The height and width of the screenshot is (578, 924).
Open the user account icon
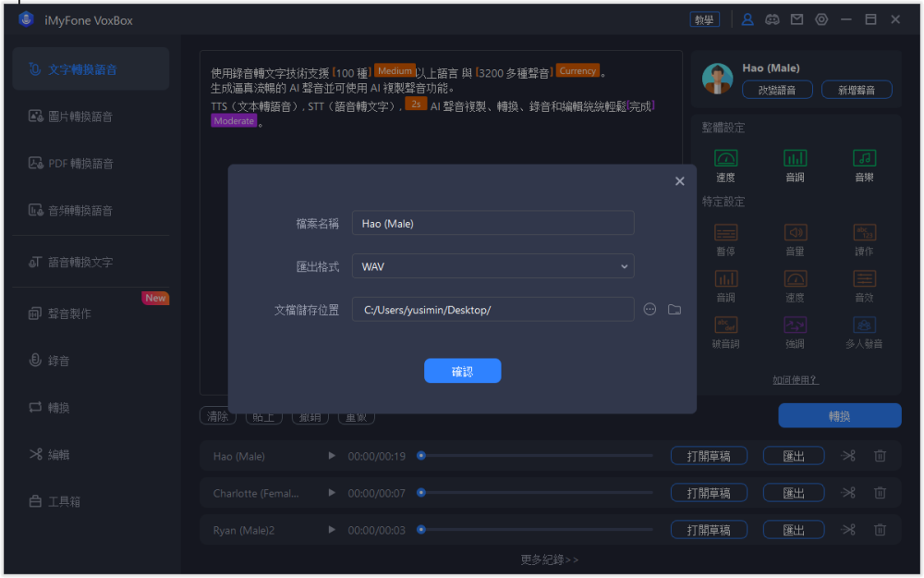click(x=748, y=19)
